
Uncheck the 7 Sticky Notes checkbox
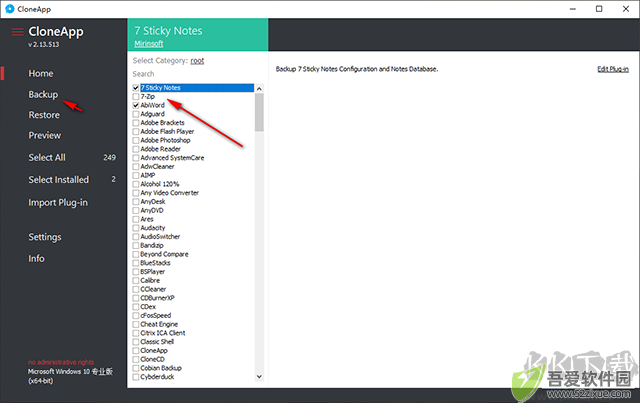(136, 88)
